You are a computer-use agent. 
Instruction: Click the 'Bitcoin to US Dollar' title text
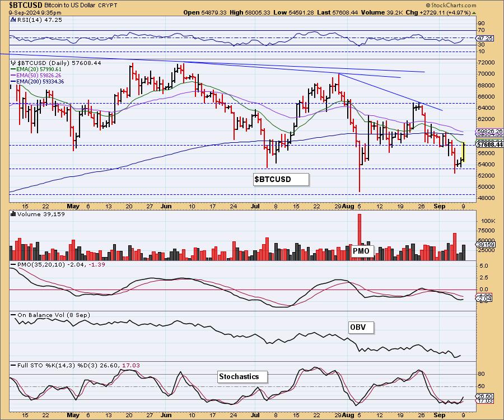pos(71,6)
